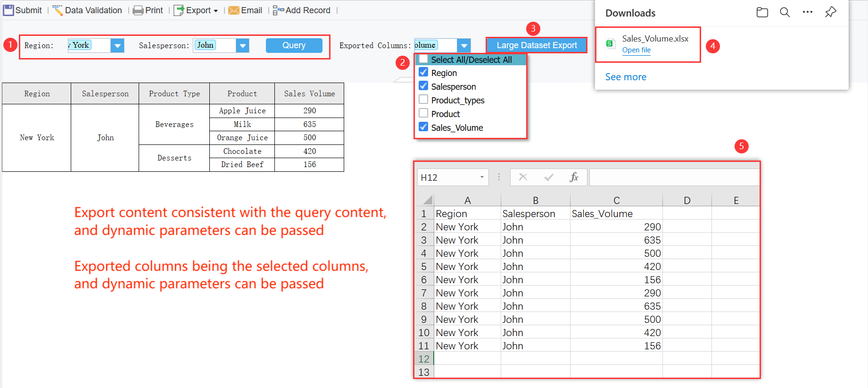
Task: Open the Downloads more options menu
Action: [x=808, y=12]
